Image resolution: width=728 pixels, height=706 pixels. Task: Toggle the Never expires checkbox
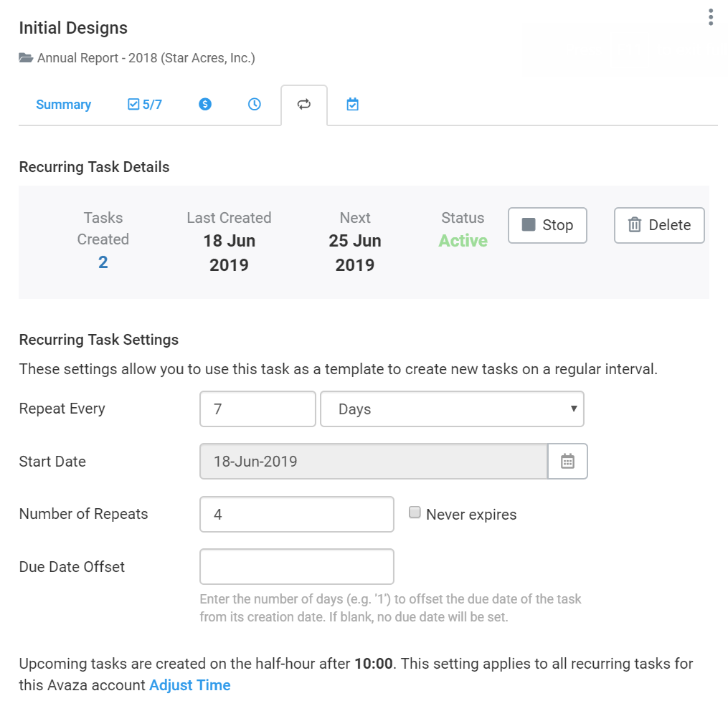point(415,512)
